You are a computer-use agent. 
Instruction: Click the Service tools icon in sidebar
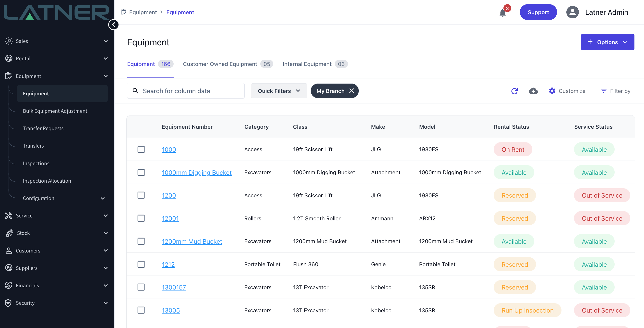[9, 216]
